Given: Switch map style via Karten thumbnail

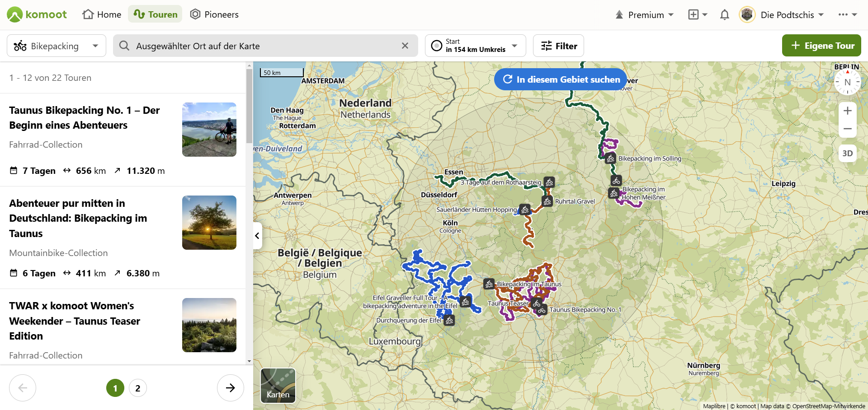Looking at the screenshot, I should [278, 385].
